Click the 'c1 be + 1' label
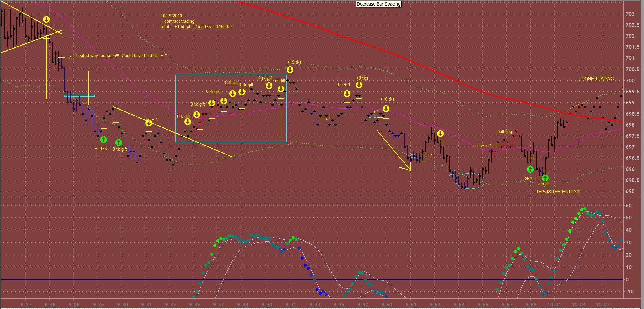The width and height of the screenshot is (644, 309). (482, 146)
